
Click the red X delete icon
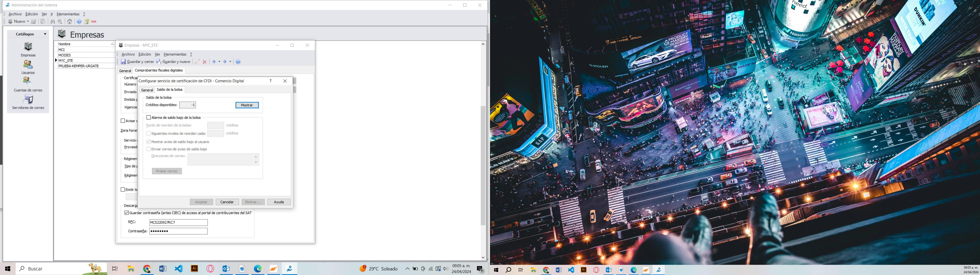click(x=205, y=62)
